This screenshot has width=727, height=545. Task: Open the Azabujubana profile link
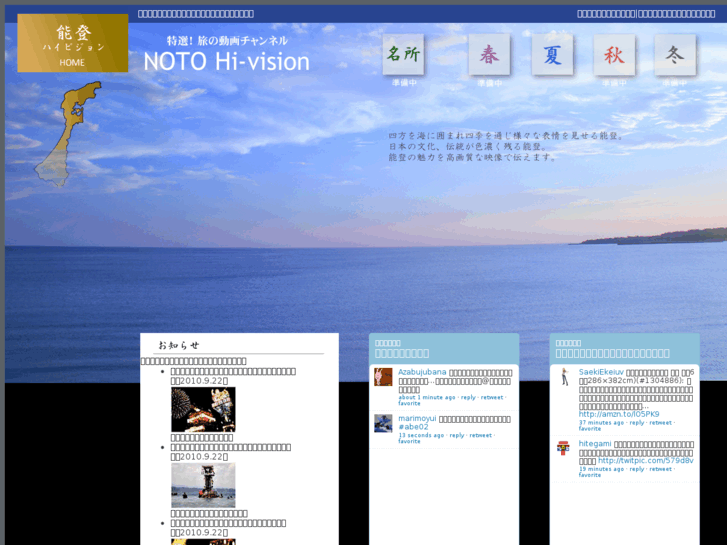[422, 372]
